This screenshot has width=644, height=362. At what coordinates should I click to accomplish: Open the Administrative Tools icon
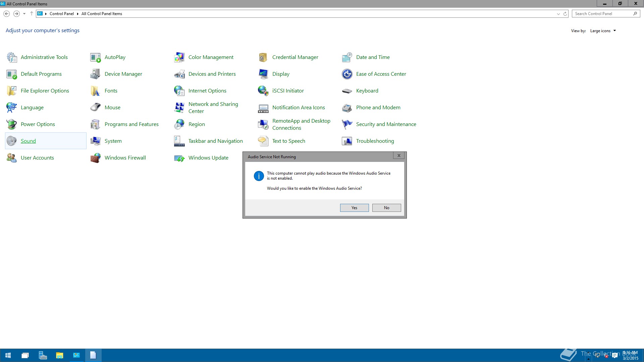point(12,57)
